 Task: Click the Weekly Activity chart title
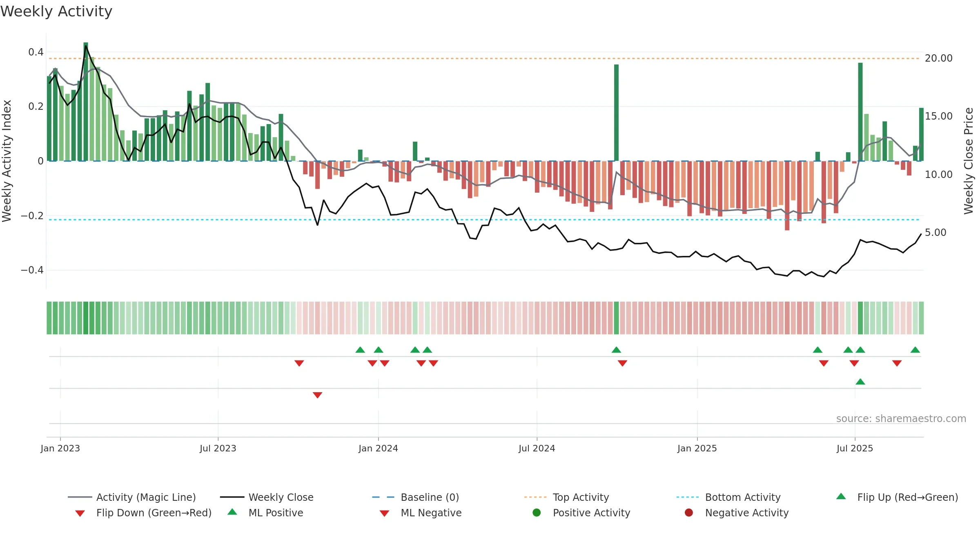tap(56, 11)
